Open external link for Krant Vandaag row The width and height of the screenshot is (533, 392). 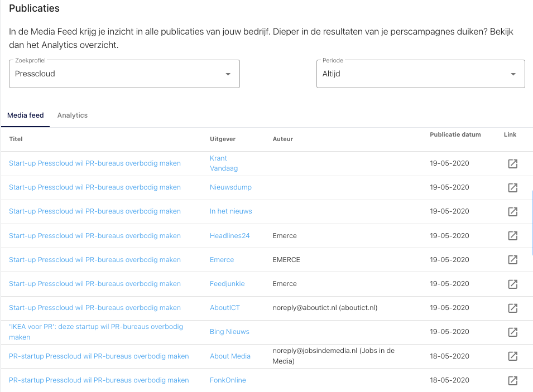(512, 163)
